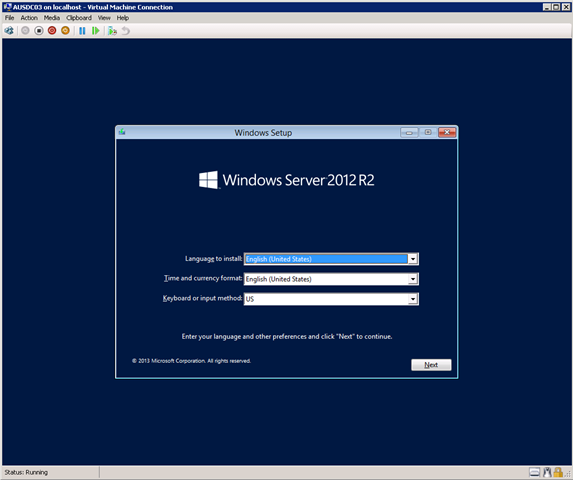Click the Revert toolbar icon
573x480 pixels.
pyautogui.click(x=126, y=31)
